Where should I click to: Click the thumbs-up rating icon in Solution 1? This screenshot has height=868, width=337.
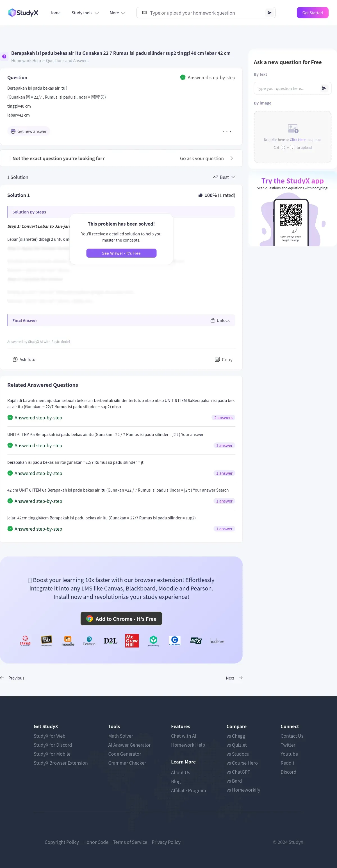click(x=201, y=195)
